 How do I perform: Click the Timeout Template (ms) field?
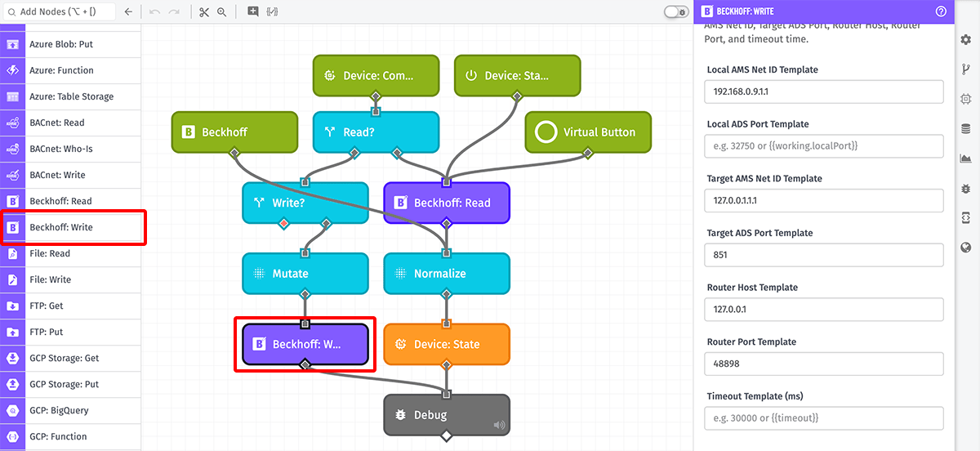pyautogui.click(x=823, y=418)
